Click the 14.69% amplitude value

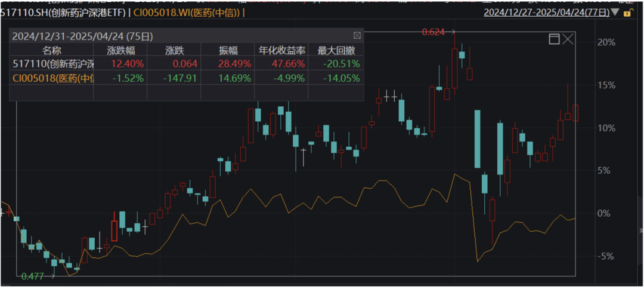click(236, 78)
